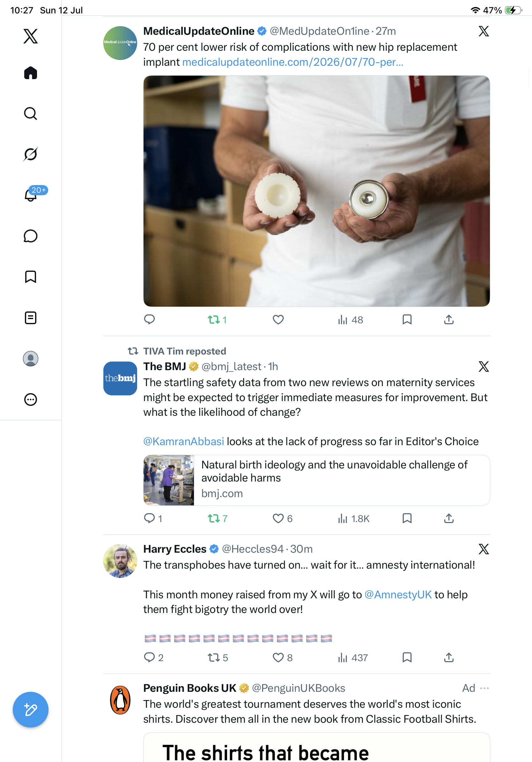Open the @KamranAbbasi mention
532x762 pixels.
tap(183, 441)
